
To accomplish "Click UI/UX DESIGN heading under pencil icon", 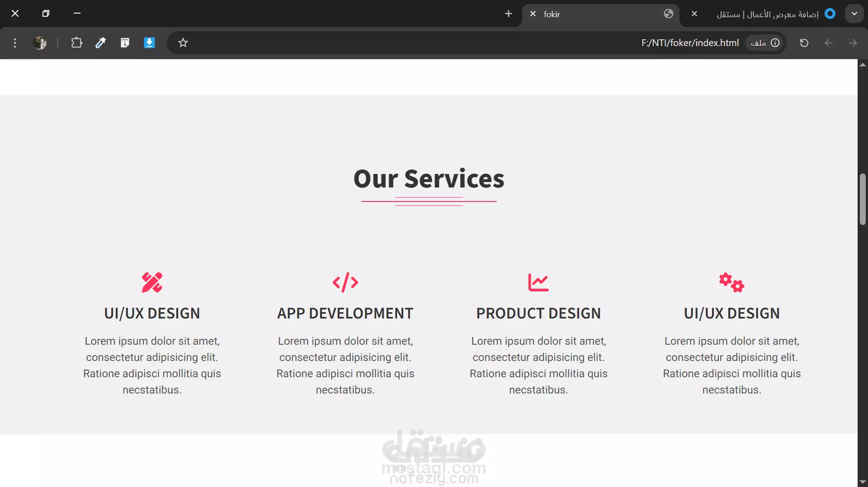I will (x=152, y=313).
